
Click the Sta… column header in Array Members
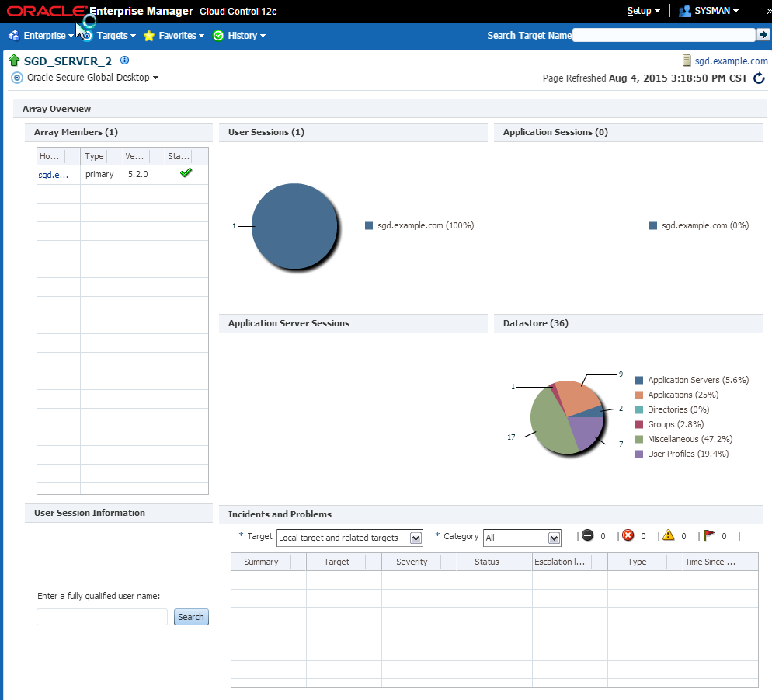pyautogui.click(x=186, y=156)
